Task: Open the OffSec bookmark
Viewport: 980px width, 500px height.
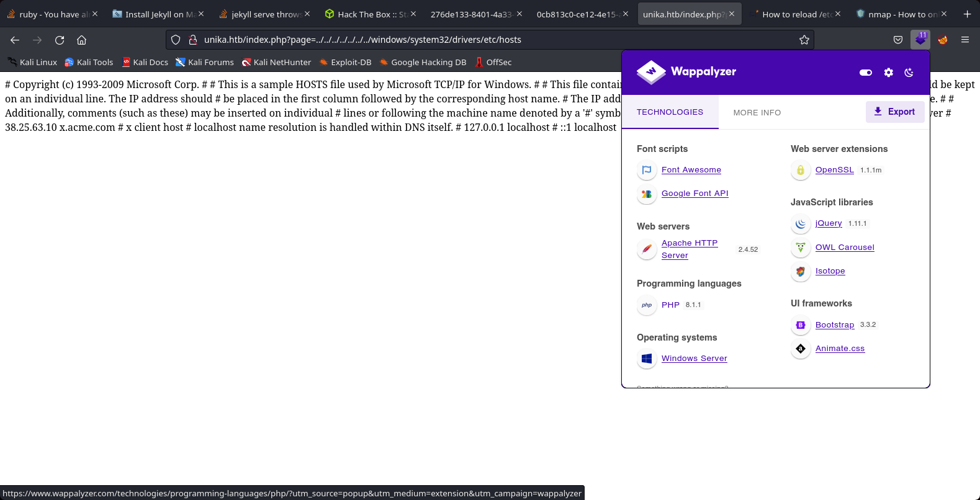Action: tap(493, 62)
